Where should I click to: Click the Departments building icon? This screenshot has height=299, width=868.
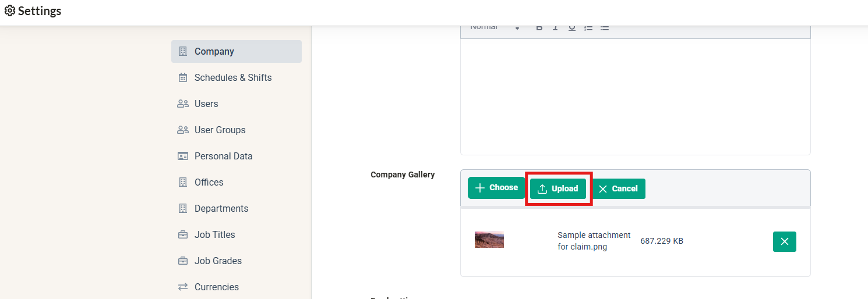click(x=183, y=208)
